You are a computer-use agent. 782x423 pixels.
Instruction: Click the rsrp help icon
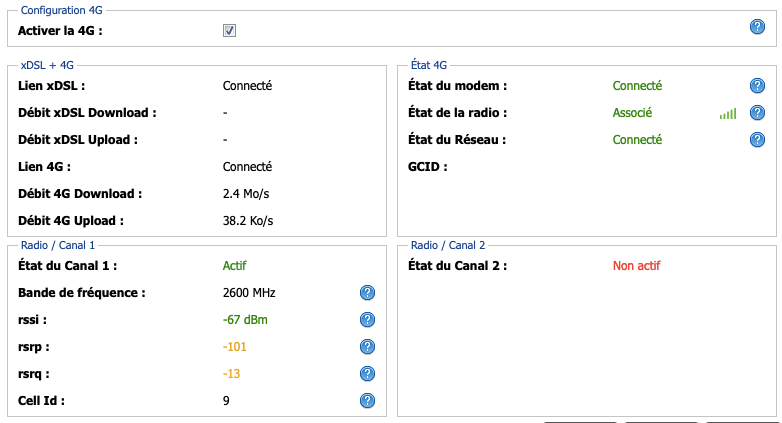coord(367,347)
